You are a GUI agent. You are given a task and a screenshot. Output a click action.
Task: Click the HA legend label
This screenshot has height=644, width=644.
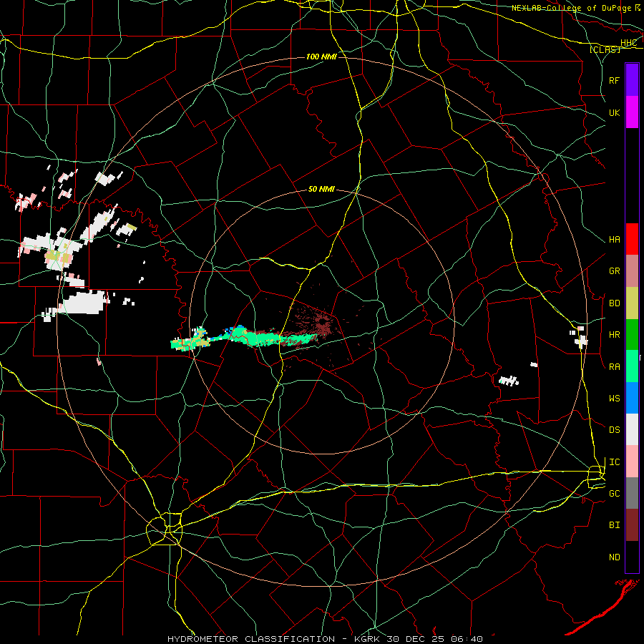tap(614, 239)
